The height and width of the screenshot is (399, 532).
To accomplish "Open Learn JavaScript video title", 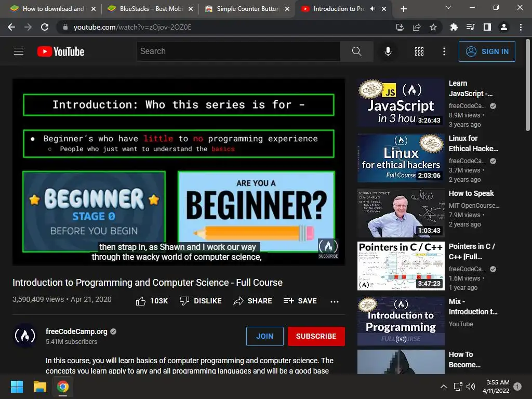I will pyautogui.click(x=471, y=88).
